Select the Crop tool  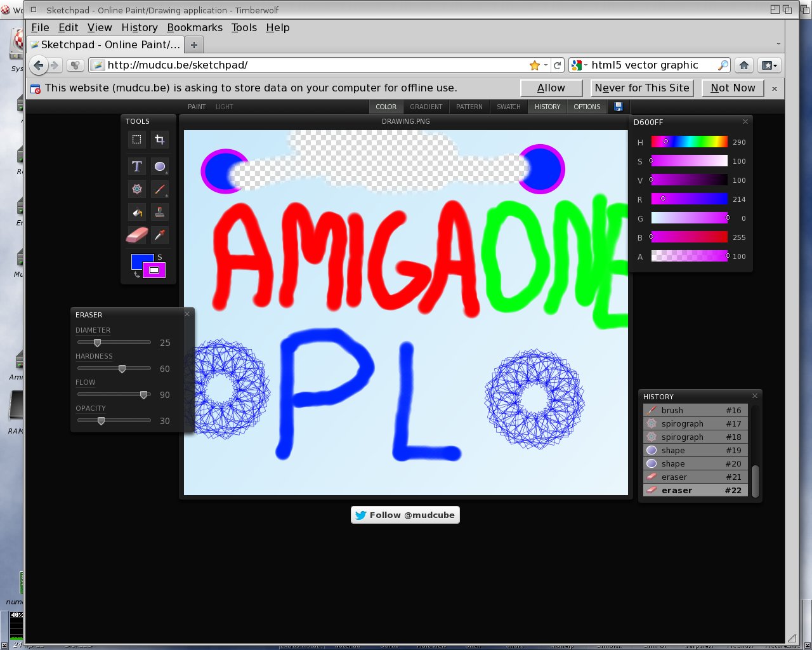point(160,140)
